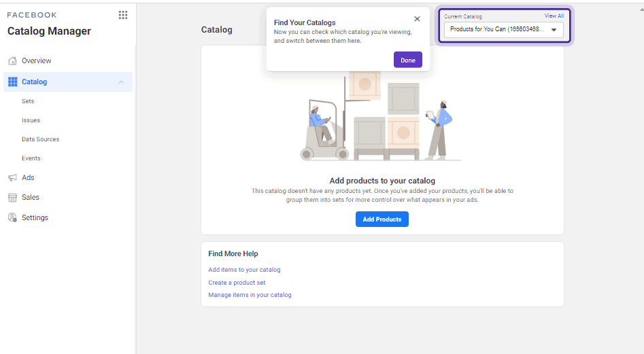The width and height of the screenshot is (644, 354).
Task: Open Overview in the sidebar
Action: 37,60
